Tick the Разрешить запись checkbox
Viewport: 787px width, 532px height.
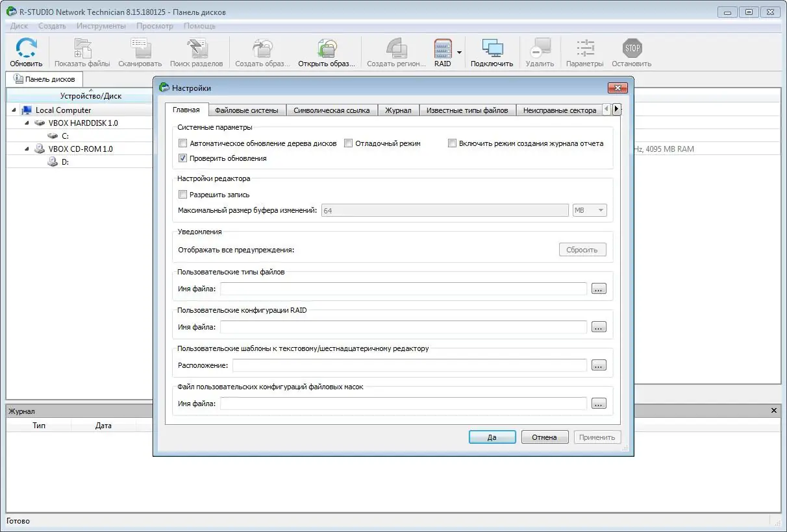pyautogui.click(x=183, y=194)
